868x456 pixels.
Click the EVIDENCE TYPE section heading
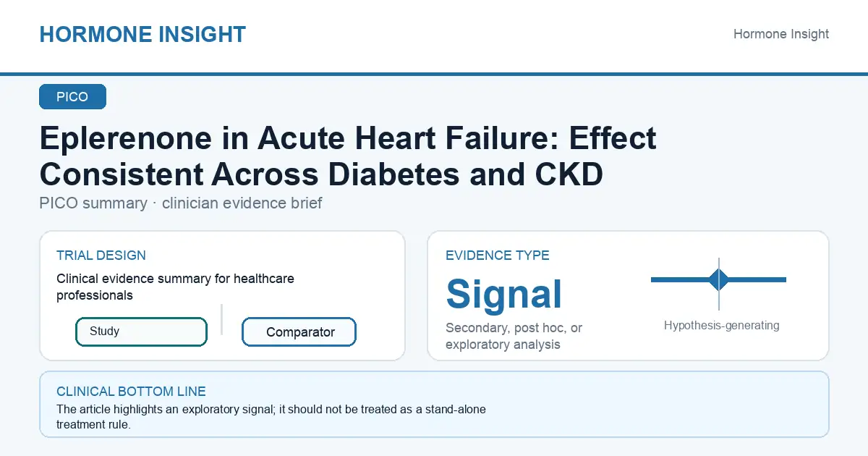pyautogui.click(x=498, y=256)
